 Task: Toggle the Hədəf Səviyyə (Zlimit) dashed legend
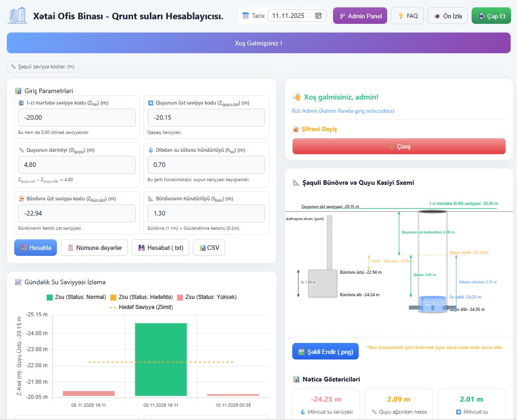[141, 307]
